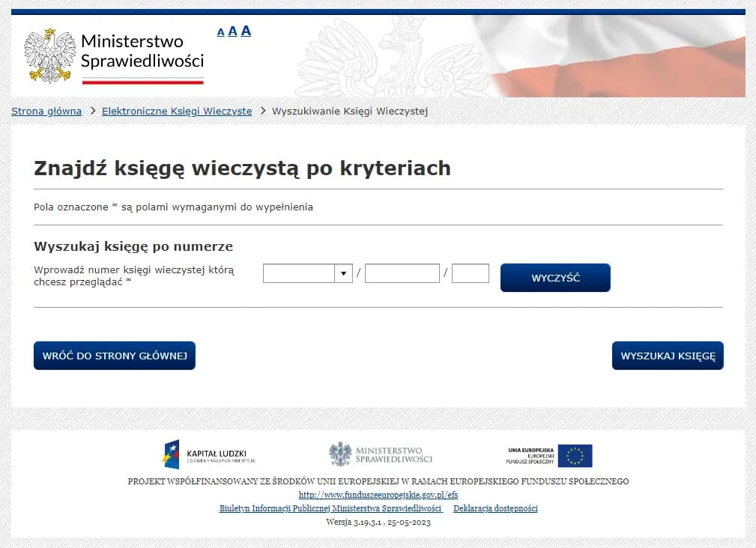Click the control digit input field
756x548 pixels.
[x=471, y=273]
